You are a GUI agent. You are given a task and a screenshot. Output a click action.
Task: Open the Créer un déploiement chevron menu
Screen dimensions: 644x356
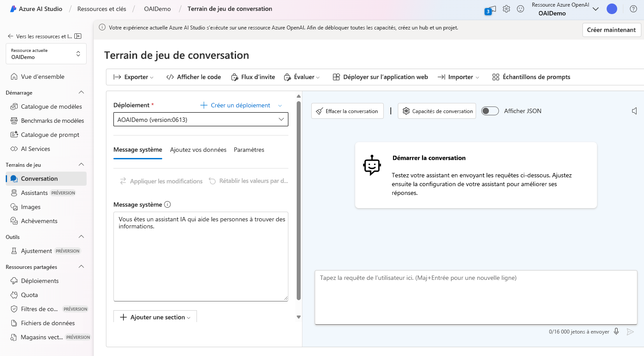tap(280, 106)
